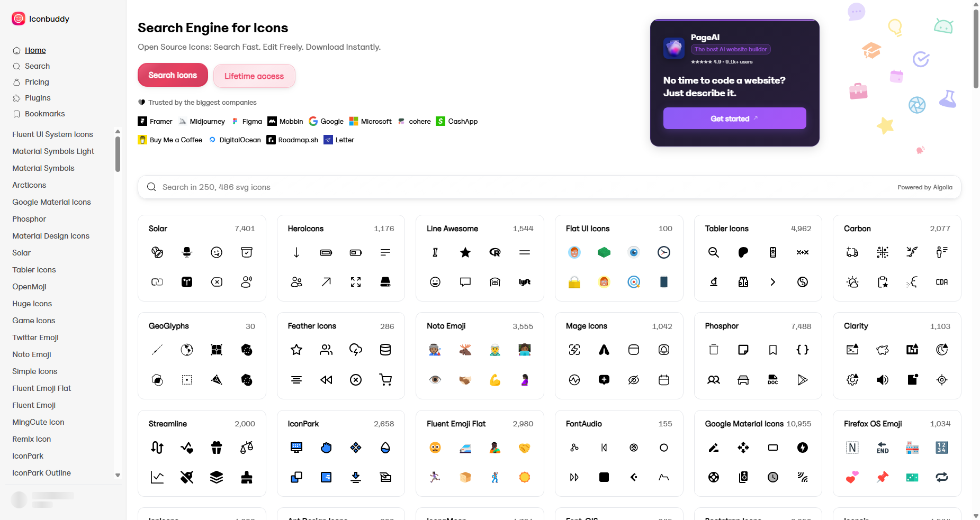
Task: Click the calendar icon in Mage Icons
Action: point(664,380)
